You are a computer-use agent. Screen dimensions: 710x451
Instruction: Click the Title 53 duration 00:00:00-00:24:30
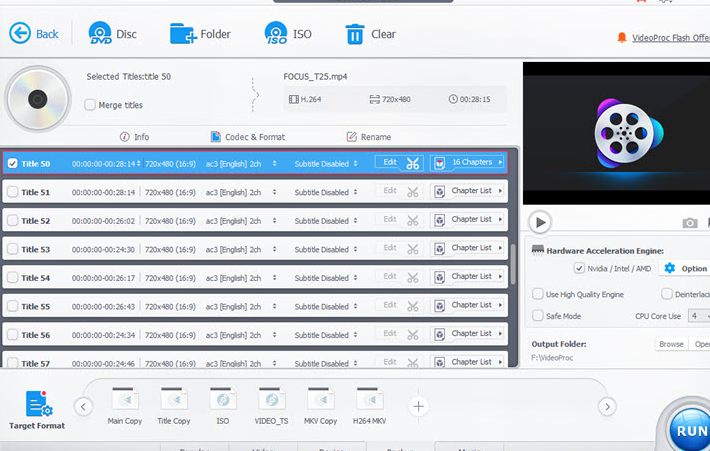103,249
